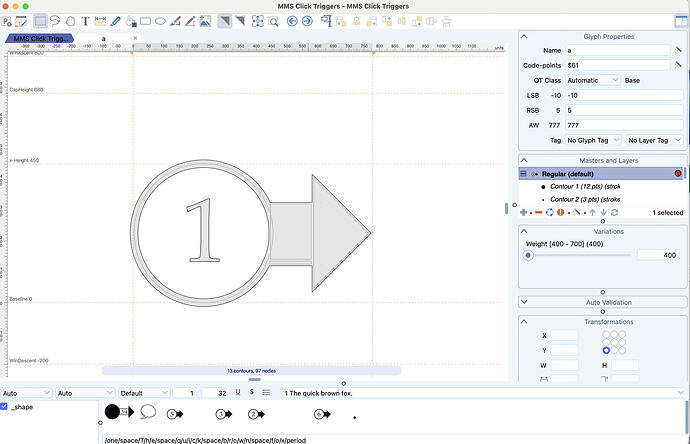The height and width of the screenshot is (444, 690).
Task: Click the Weight variation slider handle
Action: (x=528, y=255)
